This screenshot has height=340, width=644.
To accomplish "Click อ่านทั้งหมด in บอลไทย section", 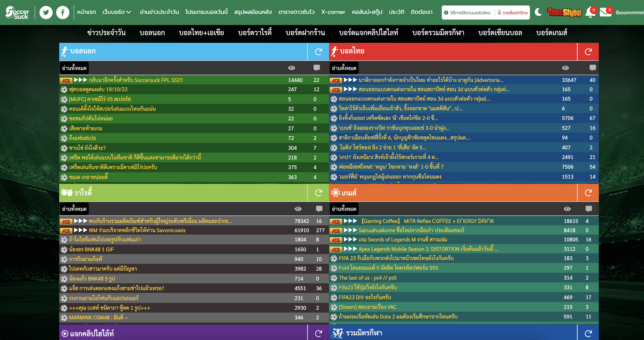I will click(344, 68).
